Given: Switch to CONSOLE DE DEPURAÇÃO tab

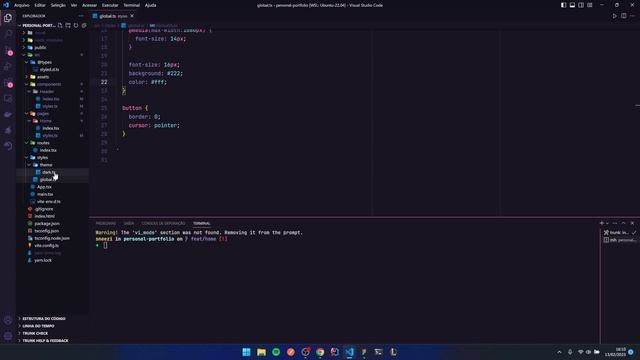Looking at the screenshot, I should pyautogui.click(x=163, y=223).
